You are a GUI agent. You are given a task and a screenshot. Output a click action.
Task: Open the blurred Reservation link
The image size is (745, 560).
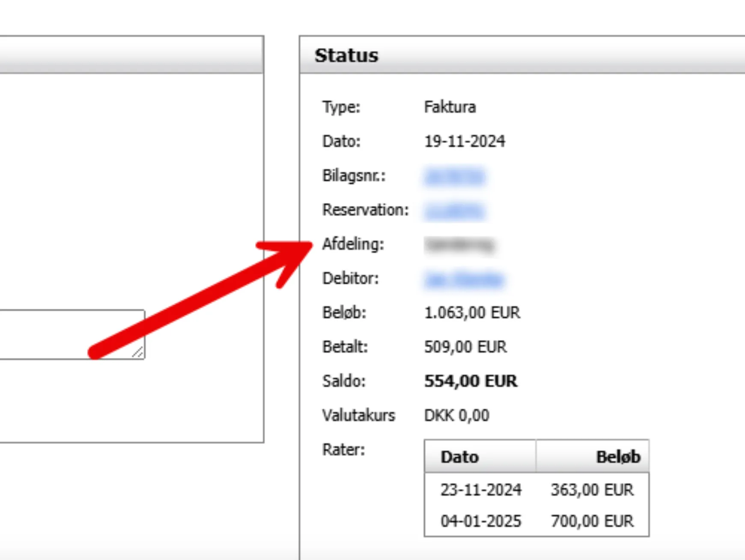point(454,211)
